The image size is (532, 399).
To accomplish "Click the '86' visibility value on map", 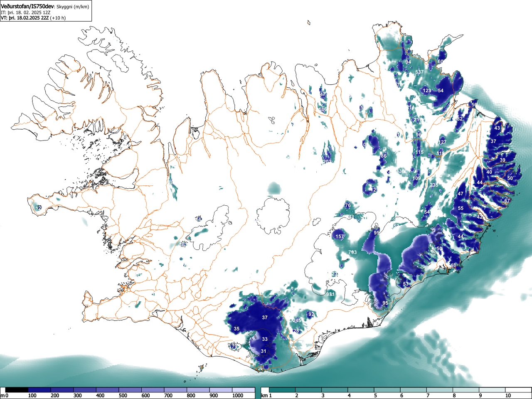I will (x=384, y=156).
